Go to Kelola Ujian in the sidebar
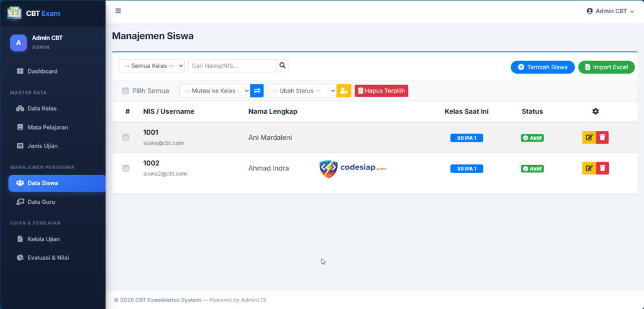The height and width of the screenshot is (309, 644). (x=43, y=239)
